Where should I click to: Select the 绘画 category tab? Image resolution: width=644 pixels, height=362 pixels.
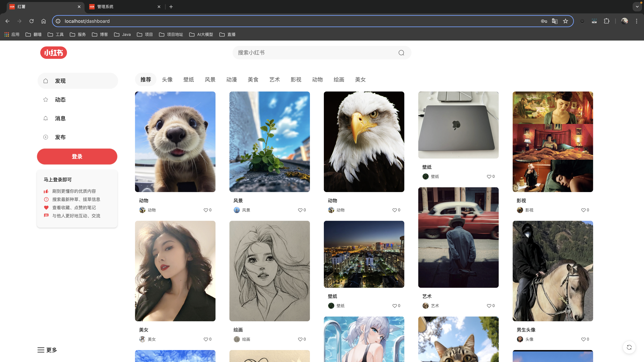coord(339,80)
